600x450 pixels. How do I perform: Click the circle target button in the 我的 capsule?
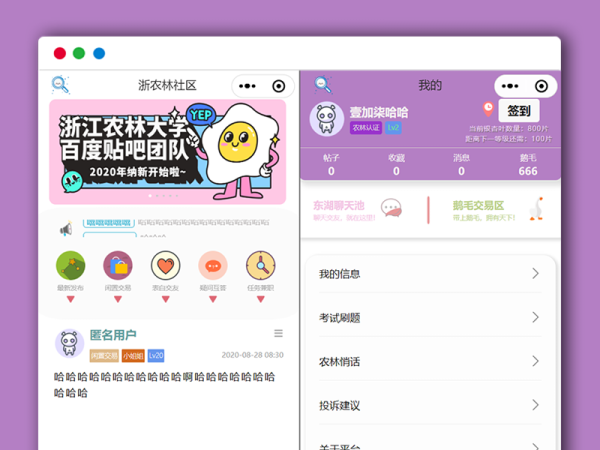(x=541, y=86)
